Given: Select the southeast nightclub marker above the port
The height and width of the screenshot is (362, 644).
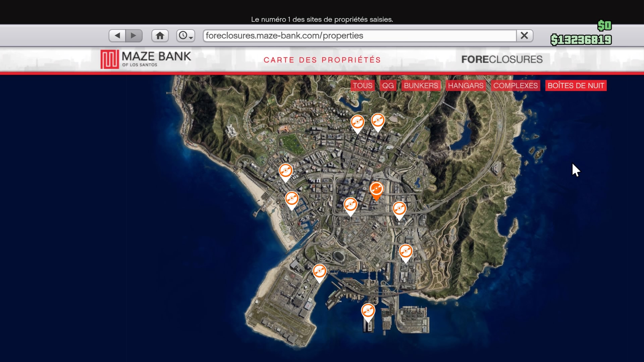Looking at the screenshot, I should pos(406,252).
